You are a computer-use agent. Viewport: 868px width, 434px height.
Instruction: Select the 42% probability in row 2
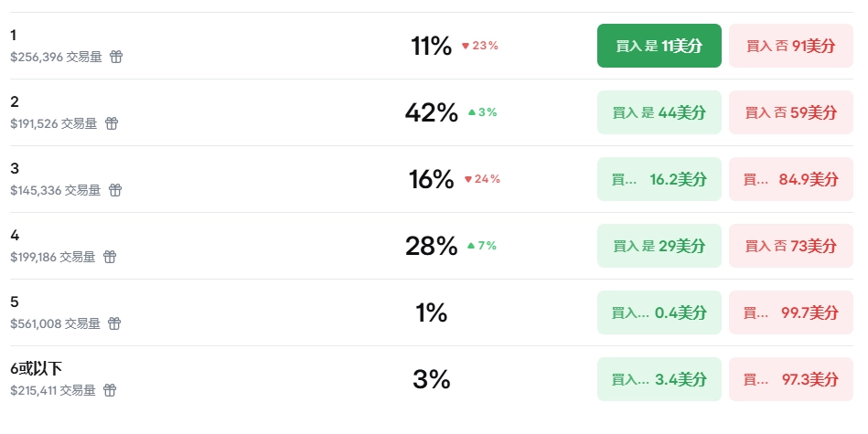[431, 112]
